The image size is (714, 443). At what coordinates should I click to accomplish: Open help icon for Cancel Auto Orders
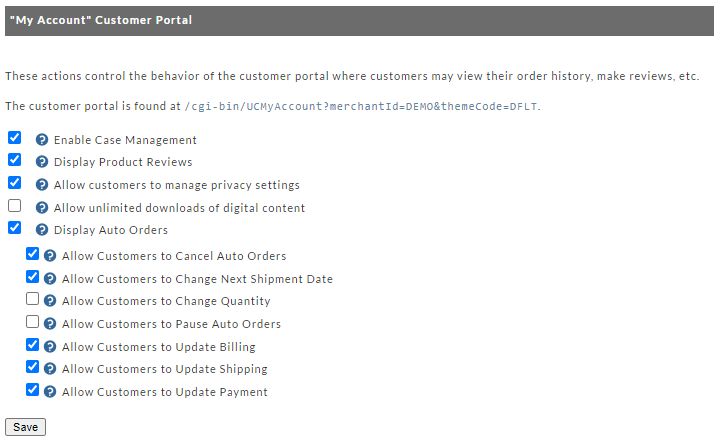(x=50, y=256)
